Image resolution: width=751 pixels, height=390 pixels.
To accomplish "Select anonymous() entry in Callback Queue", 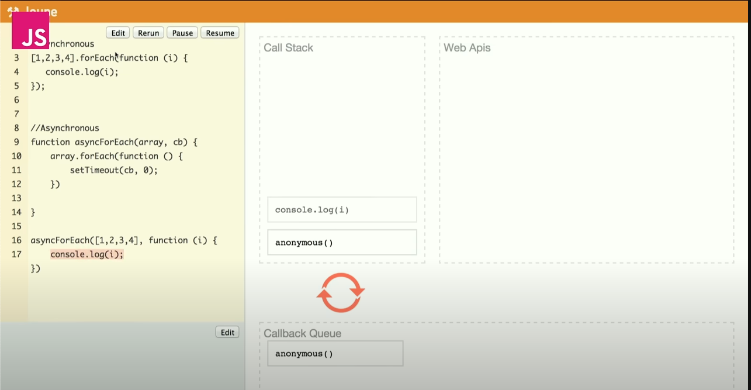I will [x=335, y=354].
